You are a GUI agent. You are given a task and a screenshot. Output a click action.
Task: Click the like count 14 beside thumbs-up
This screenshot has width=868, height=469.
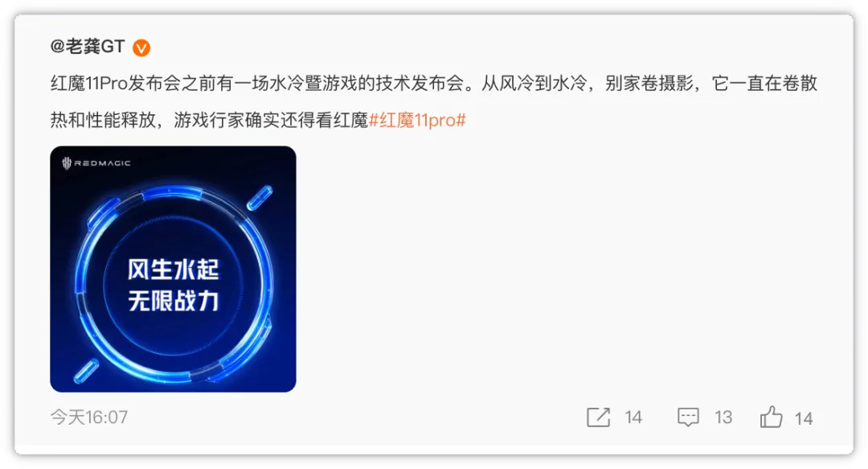(804, 418)
